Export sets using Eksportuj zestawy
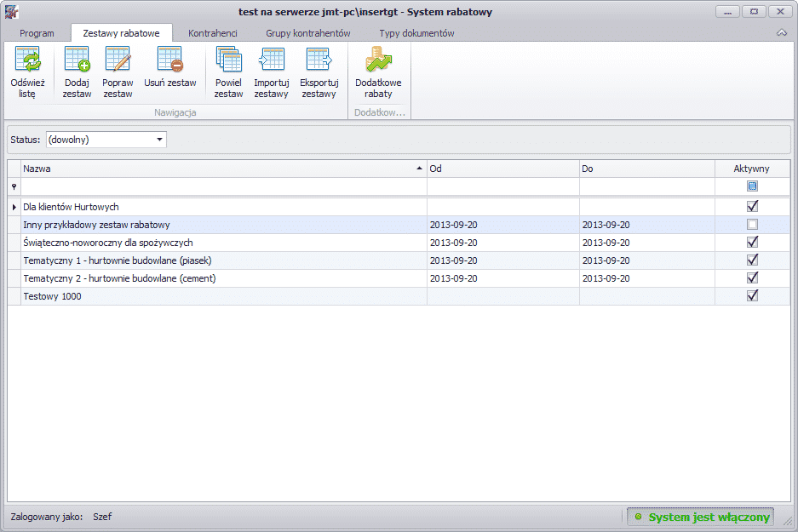Screen dimensions: 798x532 (x=319, y=72)
